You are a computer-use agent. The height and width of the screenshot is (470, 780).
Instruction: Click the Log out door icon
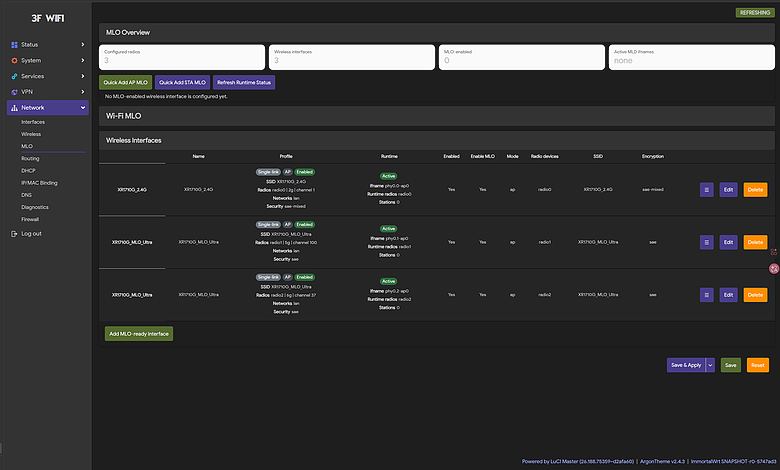point(14,234)
